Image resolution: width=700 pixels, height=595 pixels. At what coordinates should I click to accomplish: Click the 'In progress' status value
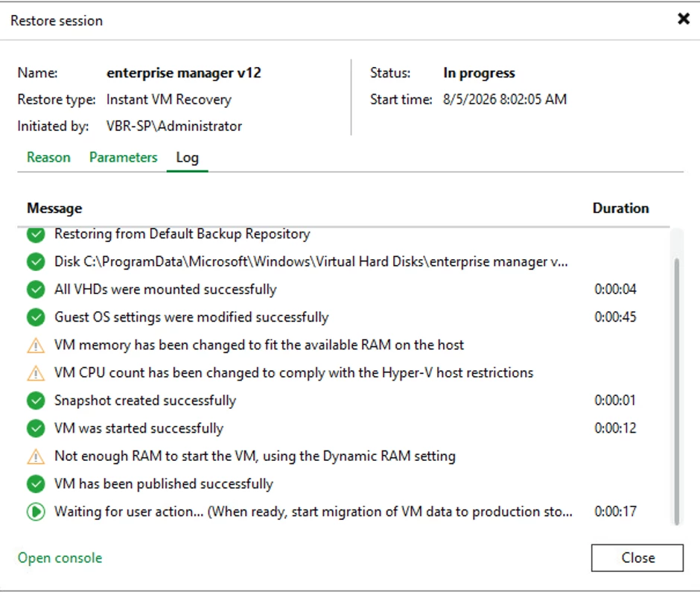click(x=479, y=73)
